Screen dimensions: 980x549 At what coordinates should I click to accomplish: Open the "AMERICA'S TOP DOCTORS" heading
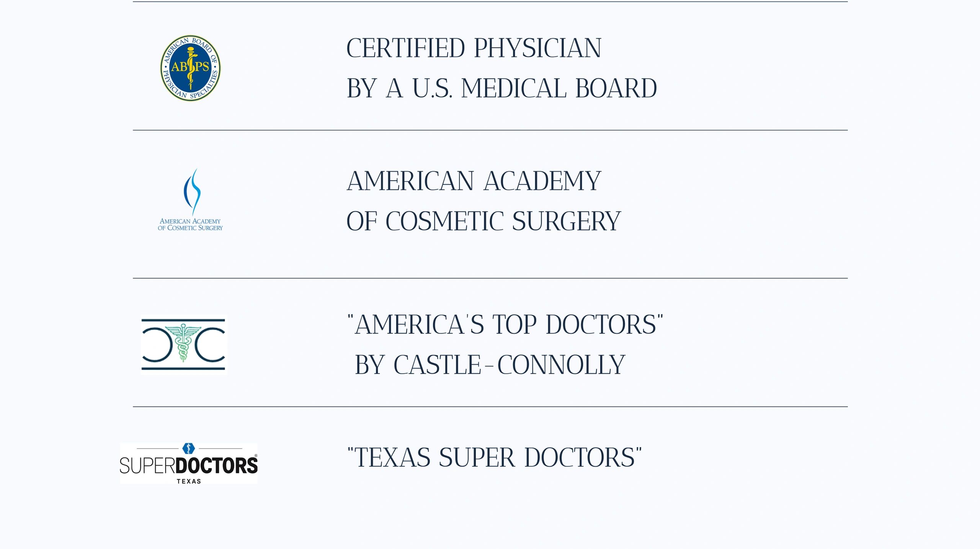[505, 325]
